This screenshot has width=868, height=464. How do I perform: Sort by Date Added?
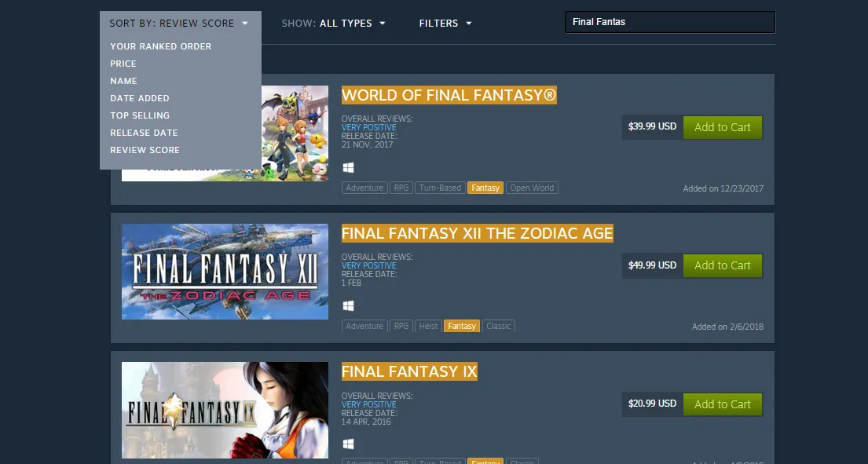(x=140, y=98)
